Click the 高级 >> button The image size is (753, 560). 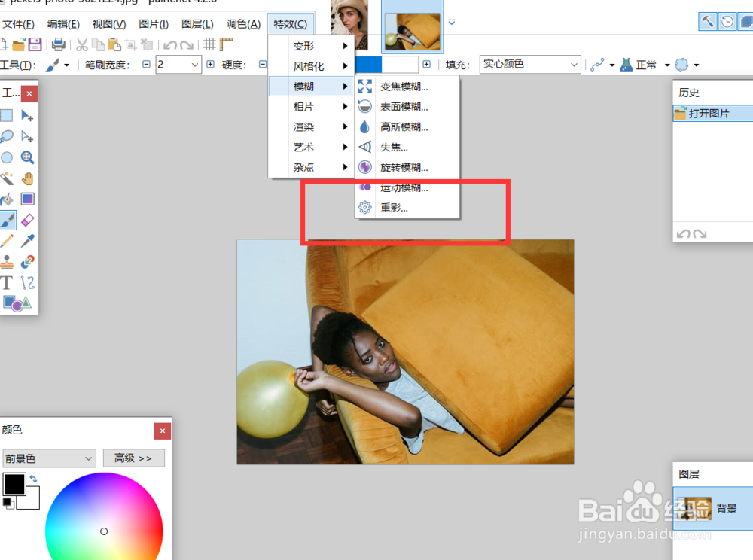coord(133,458)
